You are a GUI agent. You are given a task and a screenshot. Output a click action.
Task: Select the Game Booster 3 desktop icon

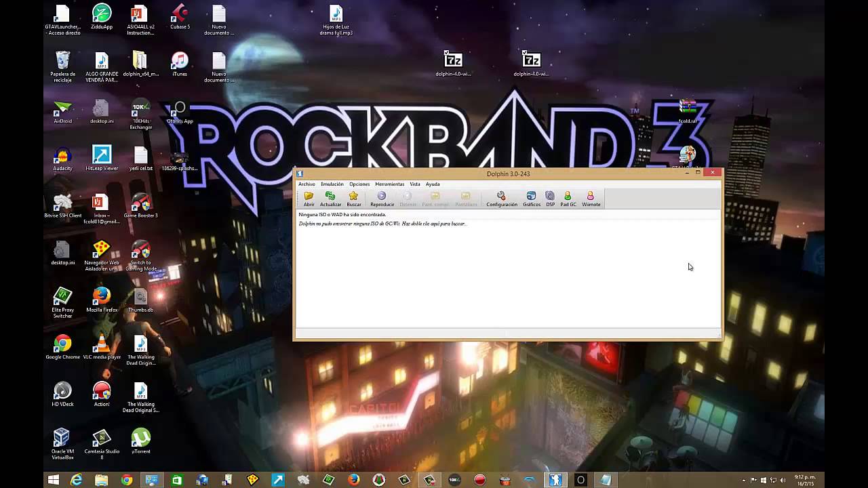[x=140, y=206]
